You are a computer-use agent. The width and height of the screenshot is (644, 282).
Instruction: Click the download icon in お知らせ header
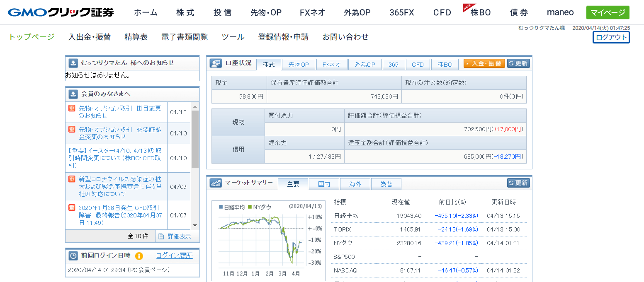coord(73,63)
